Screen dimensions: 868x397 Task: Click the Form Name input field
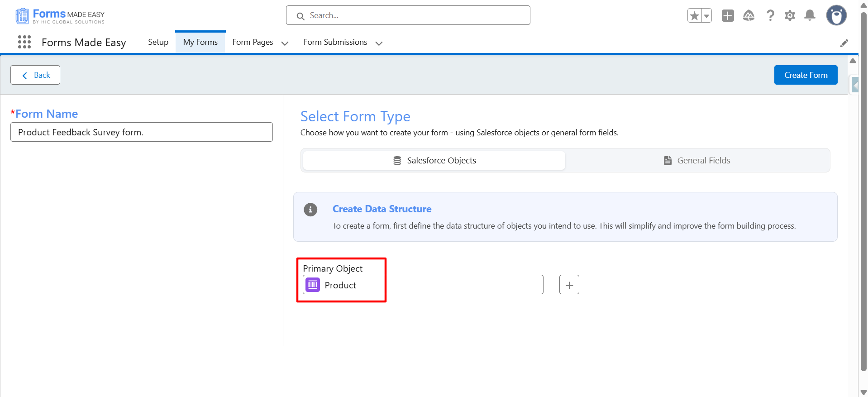[x=141, y=132]
